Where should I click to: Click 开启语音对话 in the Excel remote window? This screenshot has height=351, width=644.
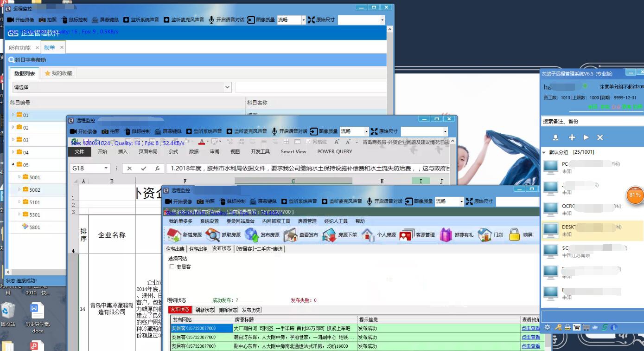click(x=289, y=131)
